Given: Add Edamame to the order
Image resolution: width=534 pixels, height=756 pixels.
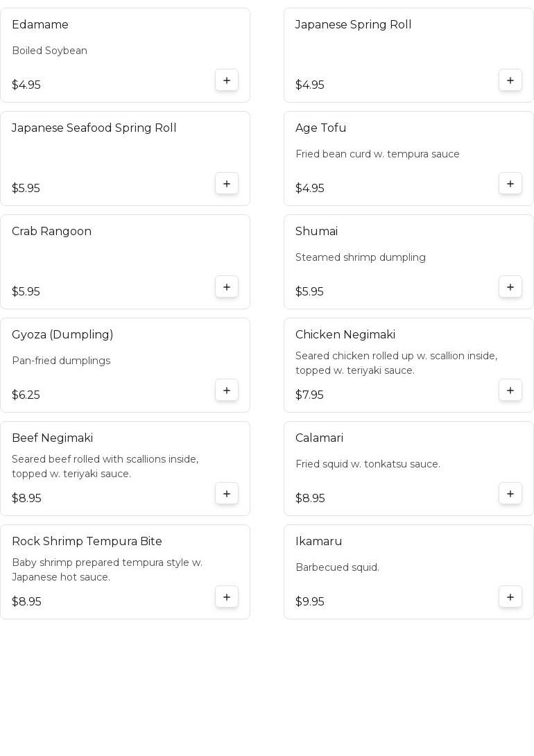Looking at the screenshot, I should 227,80.
